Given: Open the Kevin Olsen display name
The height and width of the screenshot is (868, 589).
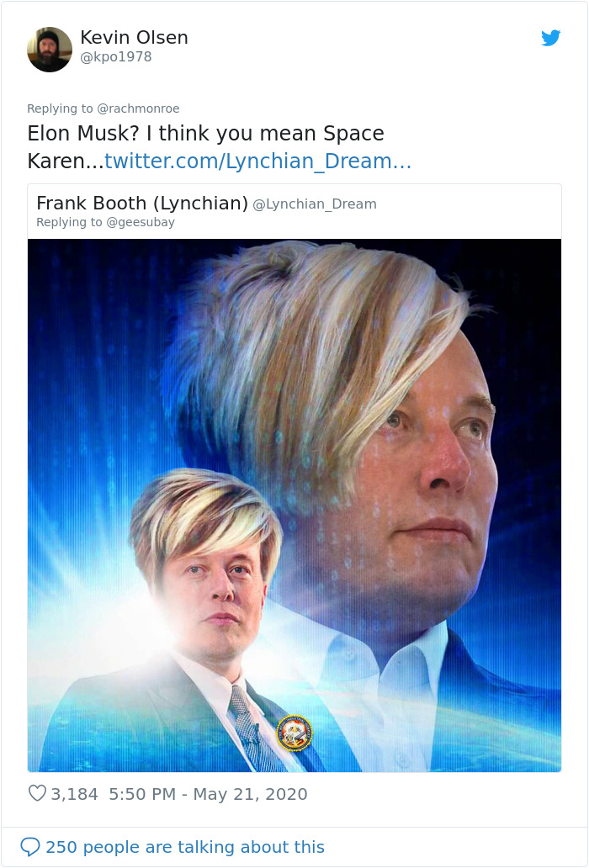Looking at the screenshot, I should 134,38.
